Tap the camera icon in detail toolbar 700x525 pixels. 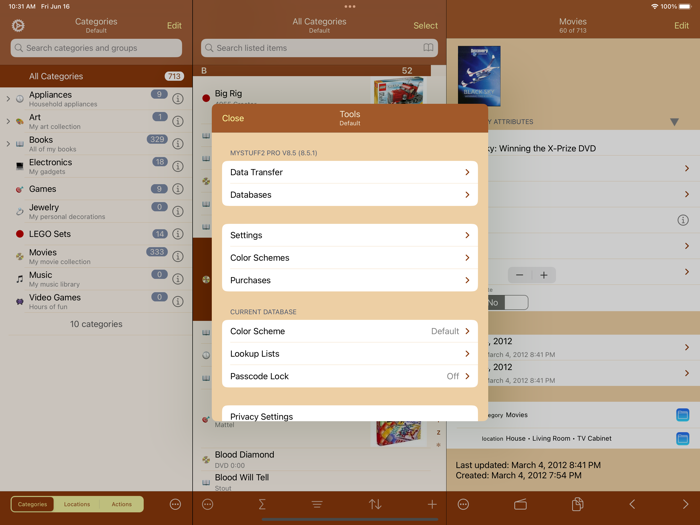[520, 504]
